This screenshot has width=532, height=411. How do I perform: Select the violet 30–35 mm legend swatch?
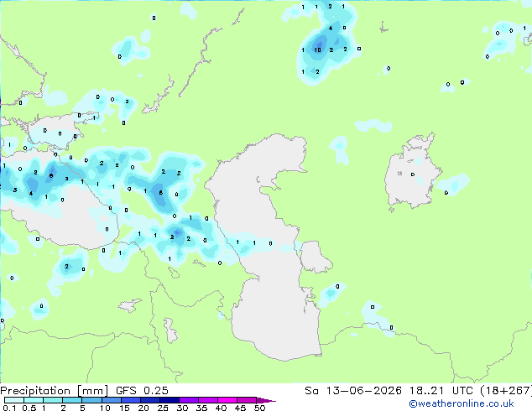(188, 400)
